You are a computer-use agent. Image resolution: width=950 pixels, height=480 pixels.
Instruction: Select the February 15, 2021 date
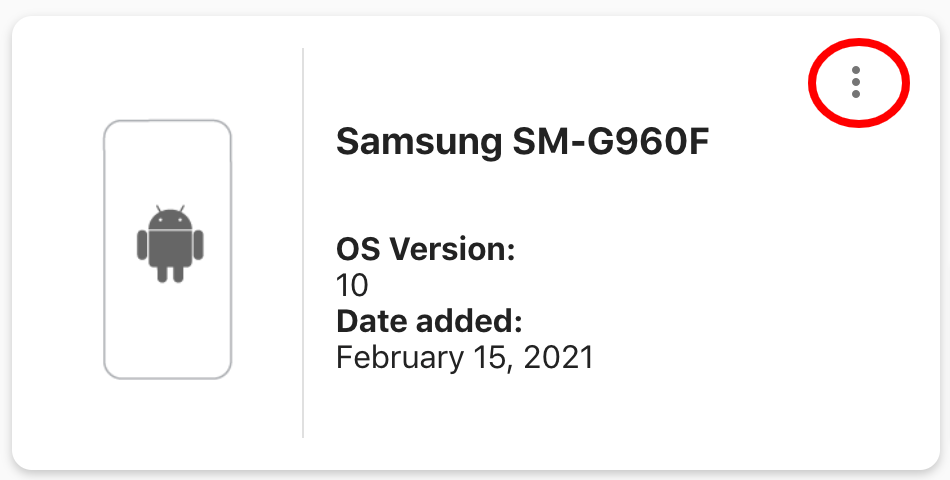pos(465,357)
